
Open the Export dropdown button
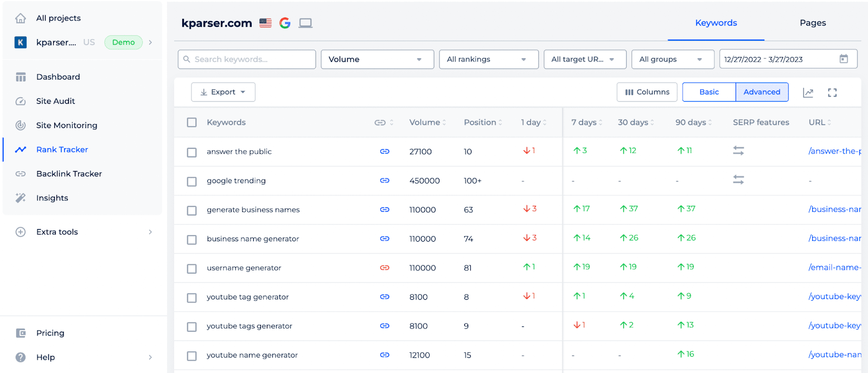(223, 92)
